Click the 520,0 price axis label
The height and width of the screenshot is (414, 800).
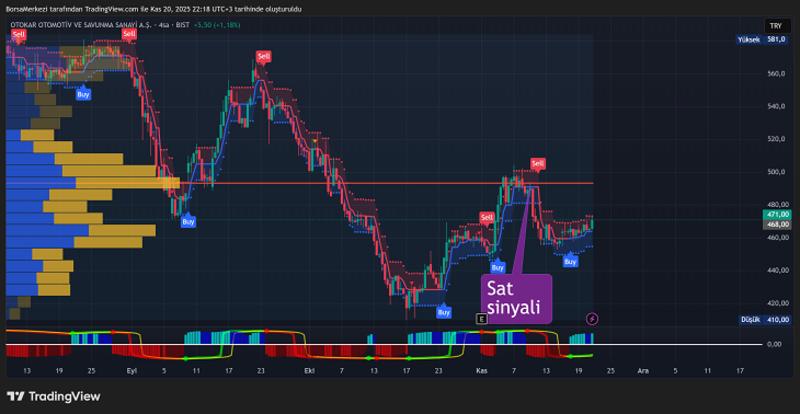tap(776, 139)
